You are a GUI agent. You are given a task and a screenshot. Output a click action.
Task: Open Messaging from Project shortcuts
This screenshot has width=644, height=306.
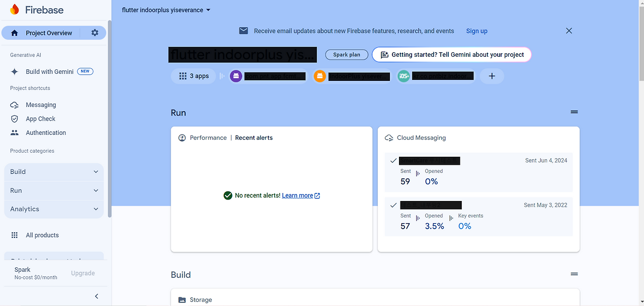click(40, 105)
